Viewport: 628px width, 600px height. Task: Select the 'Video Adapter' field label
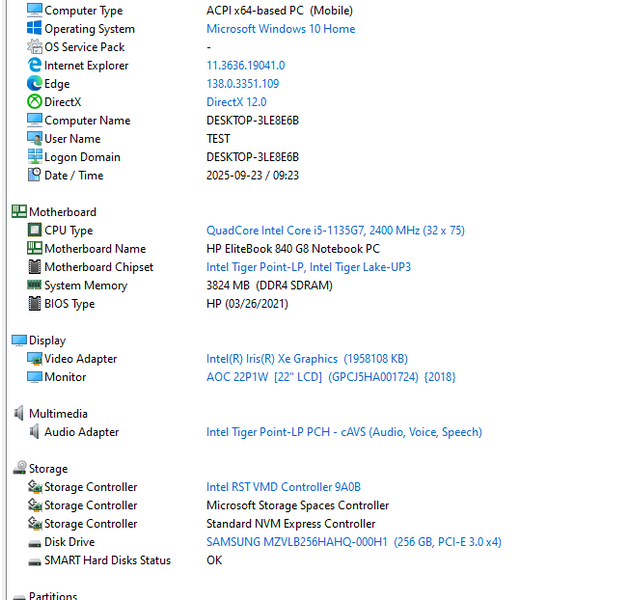click(x=81, y=358)
